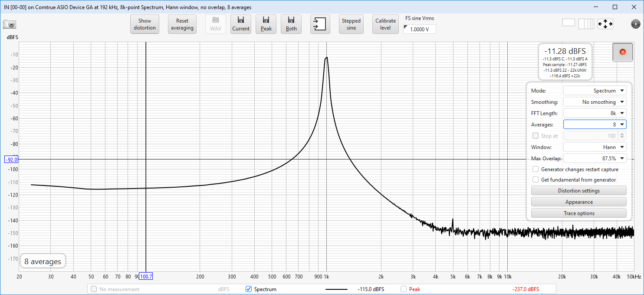Click the black Spectrum trace color line
Screen dimensions: 644x295
tap(336, 289)
